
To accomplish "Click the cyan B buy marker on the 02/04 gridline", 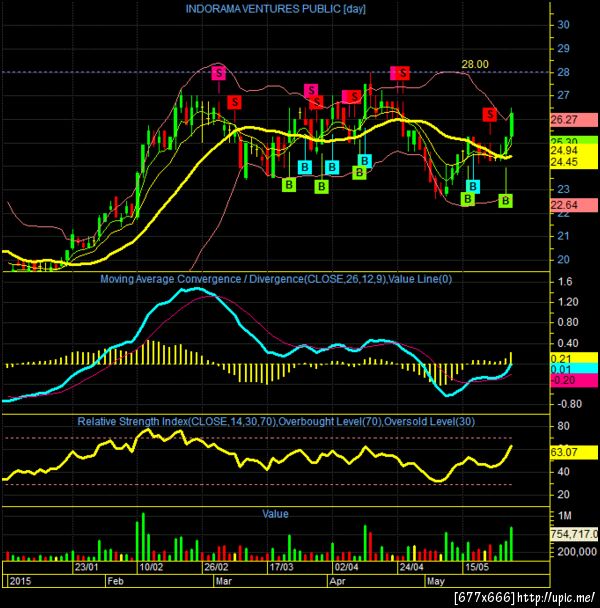I will (x=332, y=167).
